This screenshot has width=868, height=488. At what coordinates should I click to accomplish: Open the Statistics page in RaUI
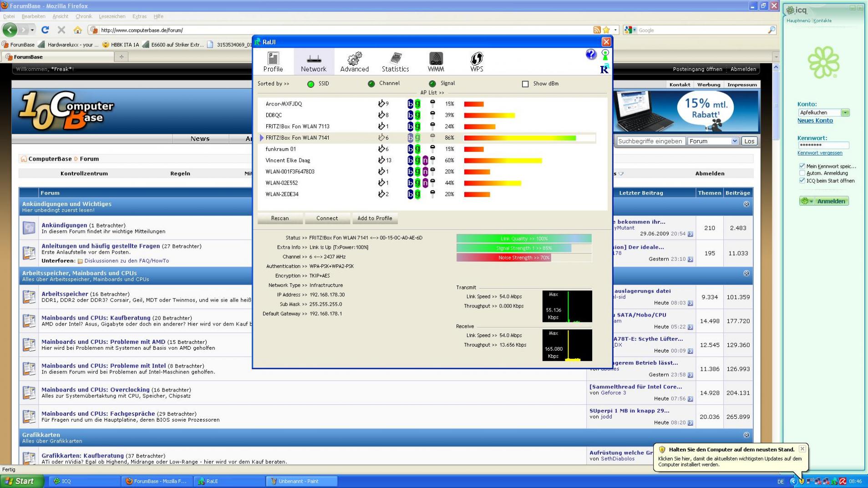395,61
